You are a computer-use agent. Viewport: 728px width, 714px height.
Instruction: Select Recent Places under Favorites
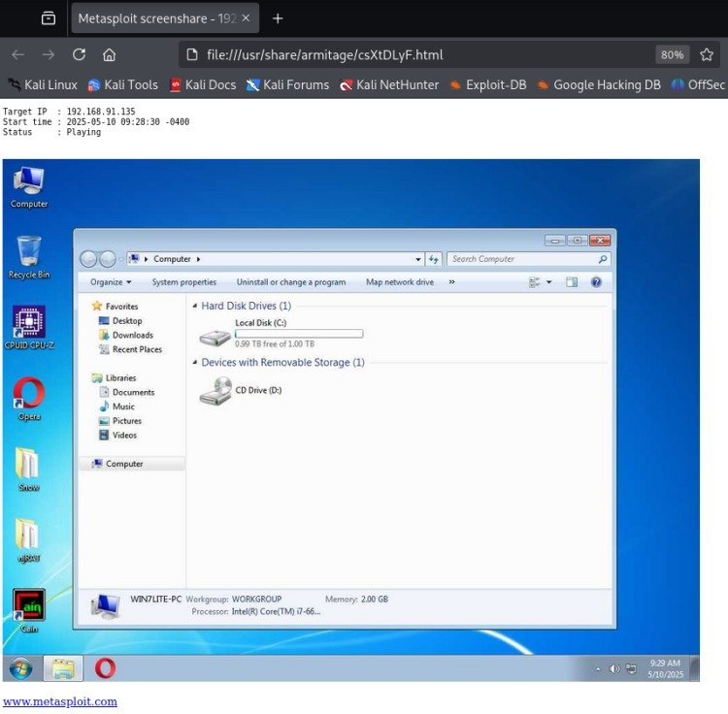[130, 349]
